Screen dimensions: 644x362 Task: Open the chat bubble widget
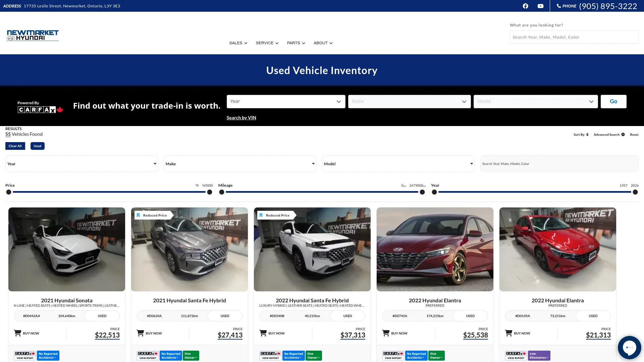629,348
